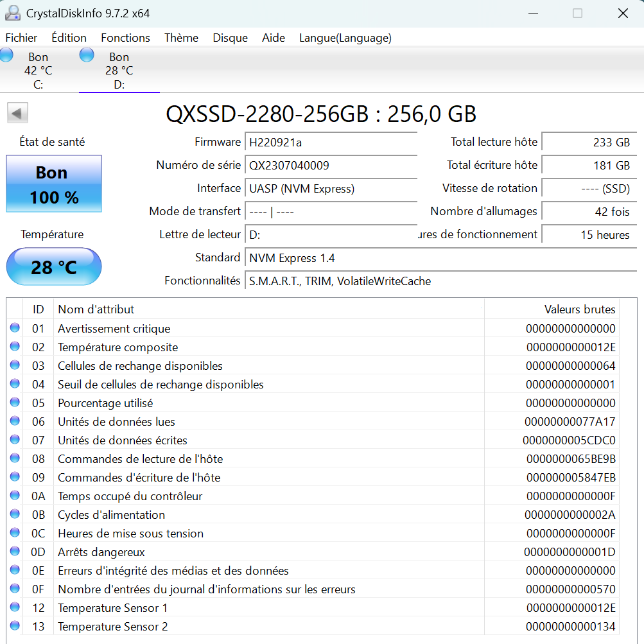Click the Bon 100 % health status button
This screenshot has width=644, height=644.
pyautogui.click(x=54, y=184)
